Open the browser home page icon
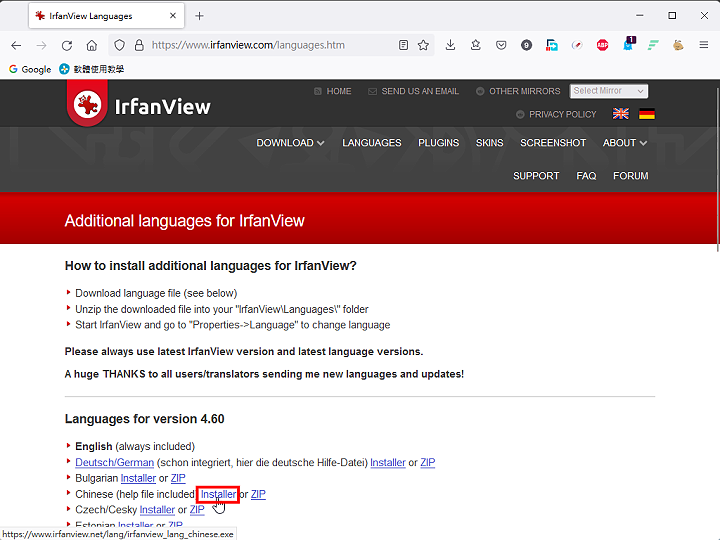Screen dimensions: 720x540 tap(92, 45)
